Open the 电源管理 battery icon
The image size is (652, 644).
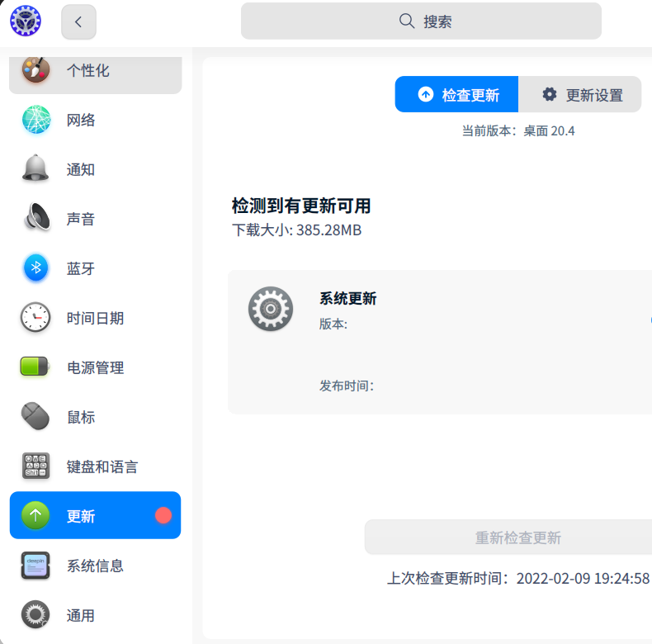click(x=35, y=367)
